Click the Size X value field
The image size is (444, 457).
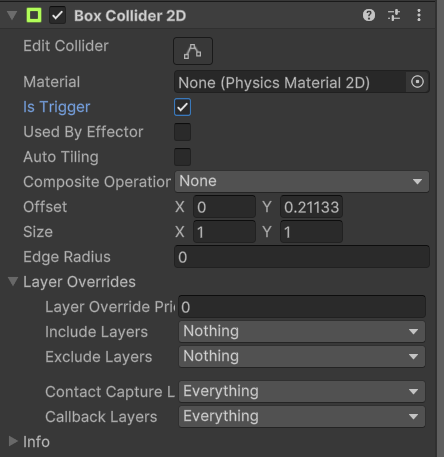pyautogui.click(x=224, y=232)
